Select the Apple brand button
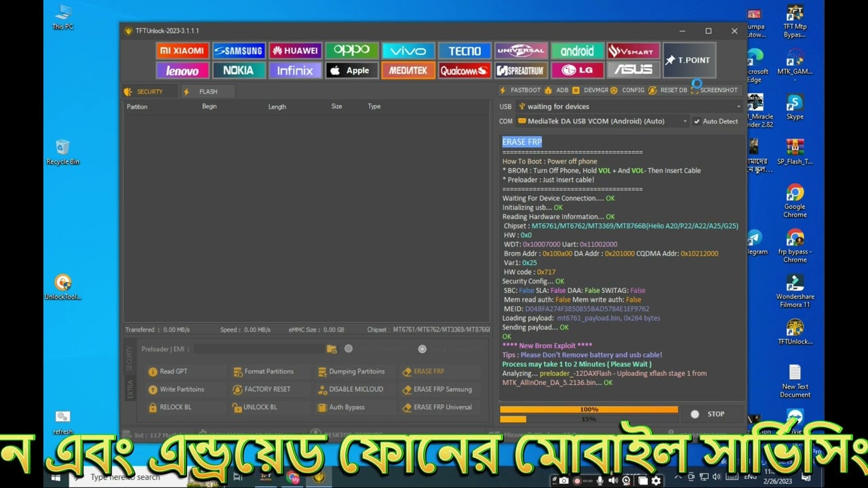Screen dimensions: 868x488 (x=351, y=70)
